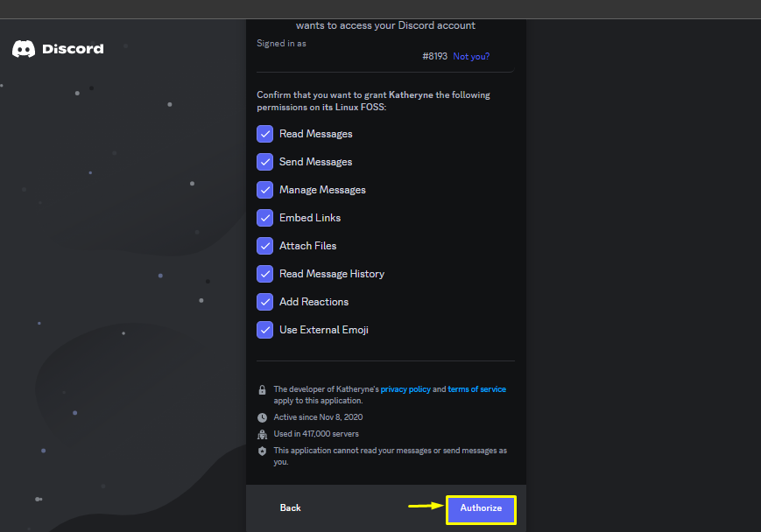Click 'This application cannot read your messages' notice

[391, 456]
